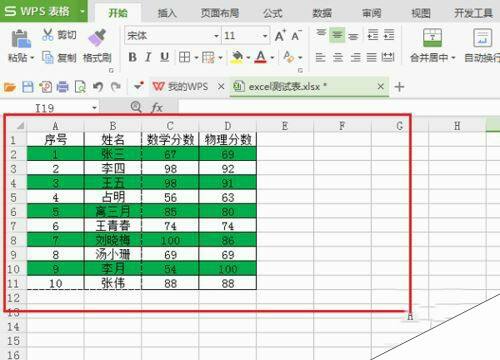Image resolution: width=500 pixels, height=360 pixels.
Task: Click the undo arrow
Action: pos(98,87)
